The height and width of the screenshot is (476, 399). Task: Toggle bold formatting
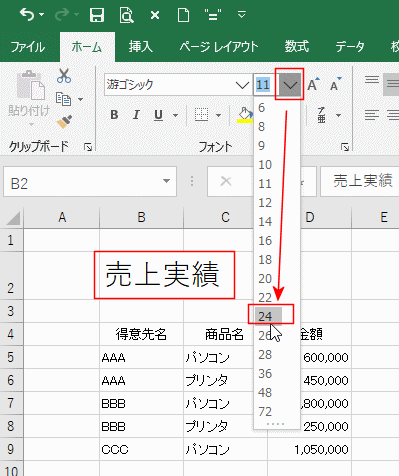(114, 115)
